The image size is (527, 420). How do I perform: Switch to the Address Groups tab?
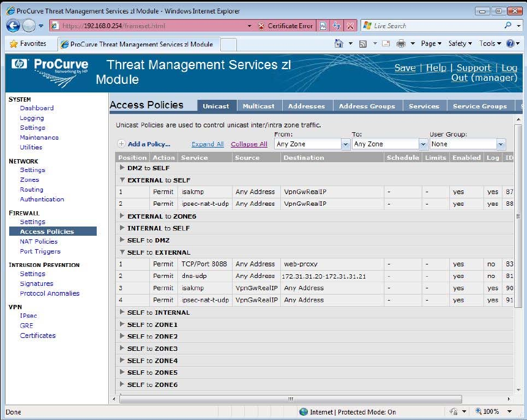pos(367,106)
